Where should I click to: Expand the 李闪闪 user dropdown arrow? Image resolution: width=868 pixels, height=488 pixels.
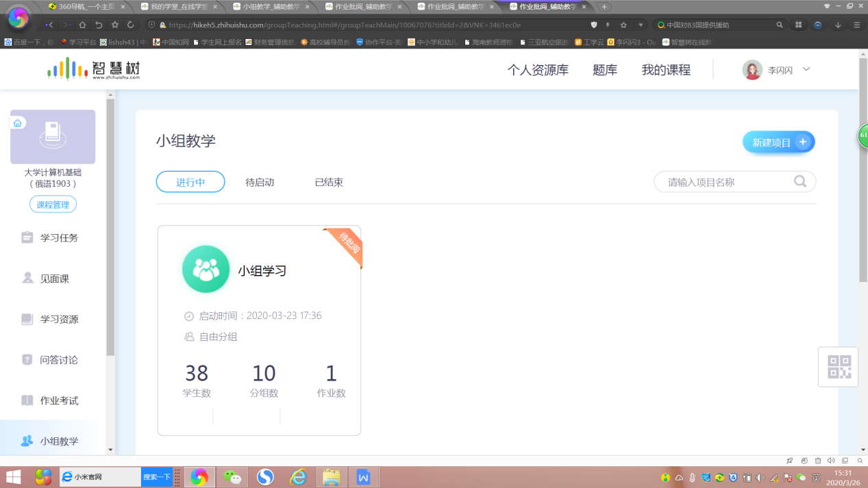pos(806,69)
